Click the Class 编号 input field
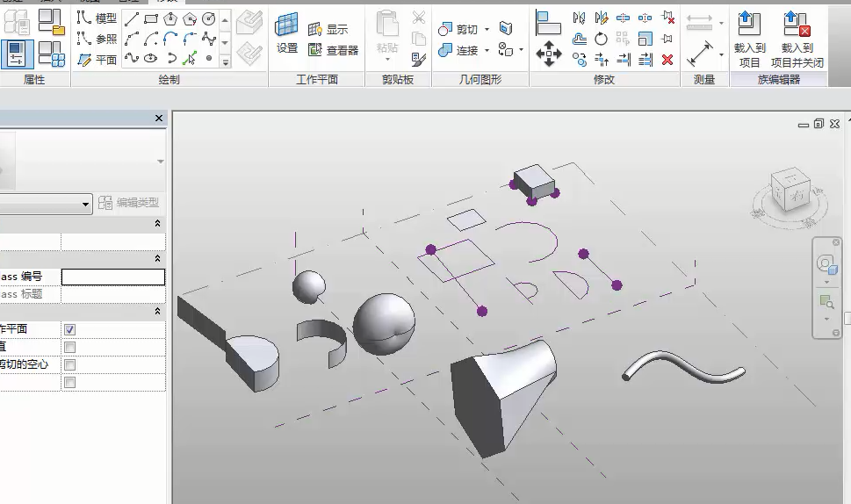Screen dimensions: 851x504 [112, 277]
